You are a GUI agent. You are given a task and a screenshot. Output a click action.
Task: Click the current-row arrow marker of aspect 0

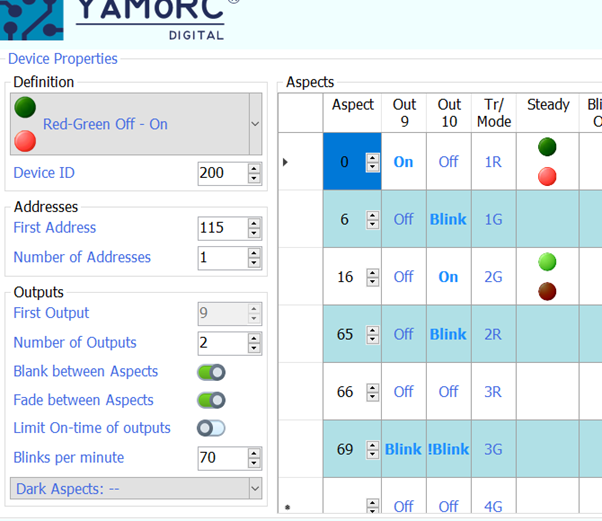tap(285, 162)
